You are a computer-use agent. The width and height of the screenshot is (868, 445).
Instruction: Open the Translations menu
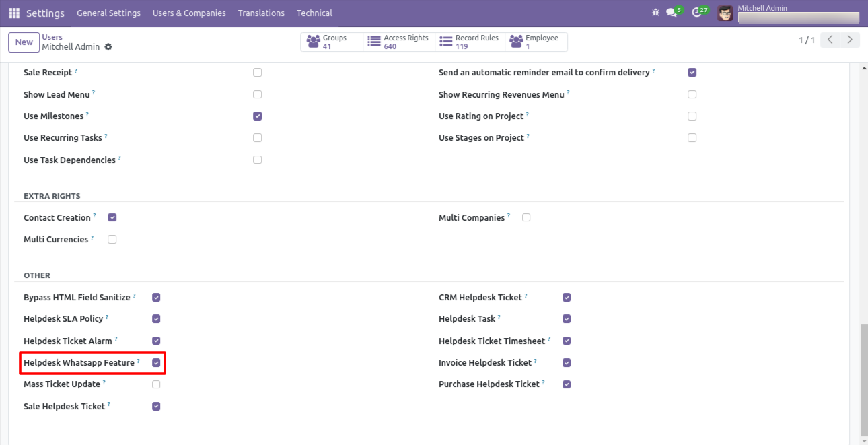point(261,13)
